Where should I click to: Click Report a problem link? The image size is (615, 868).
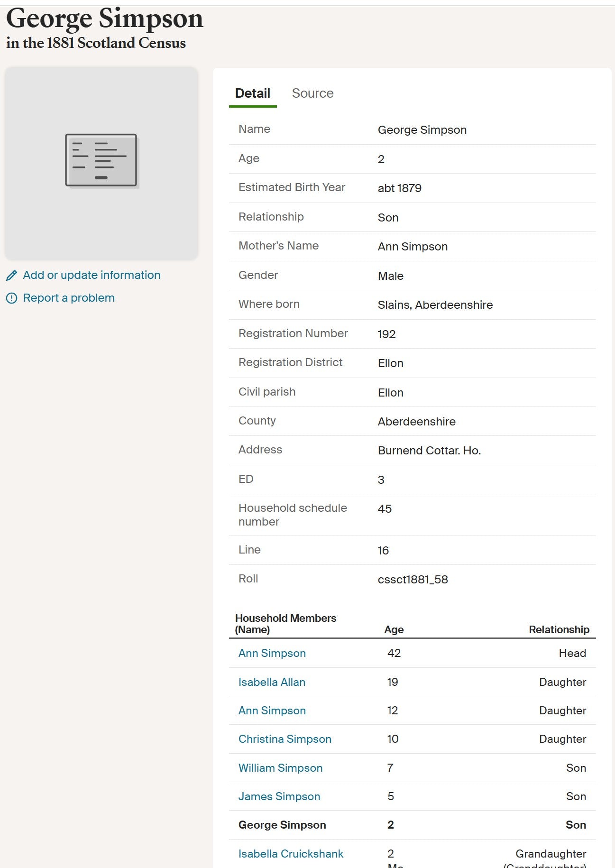(69, 298)
